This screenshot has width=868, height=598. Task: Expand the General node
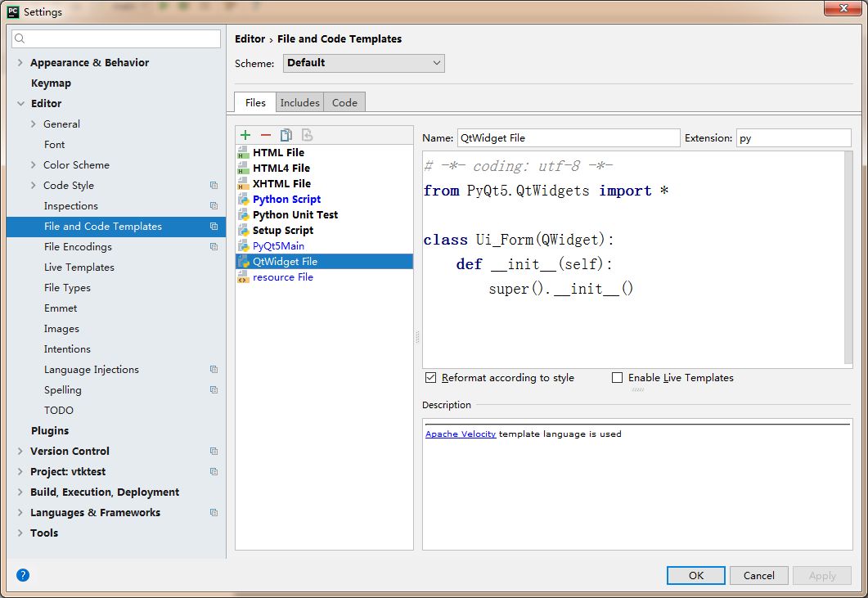34,124
